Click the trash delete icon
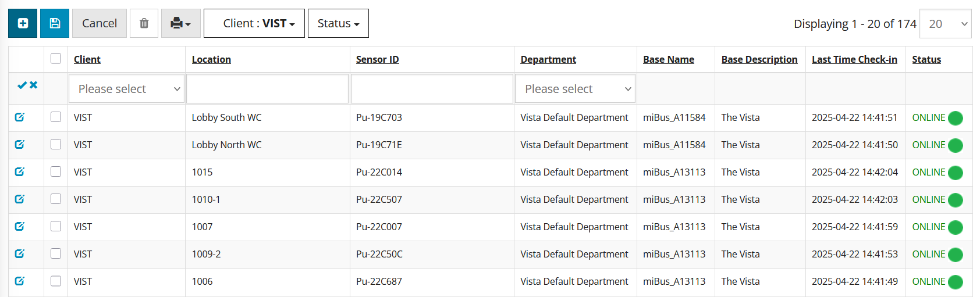 [144, 23]
